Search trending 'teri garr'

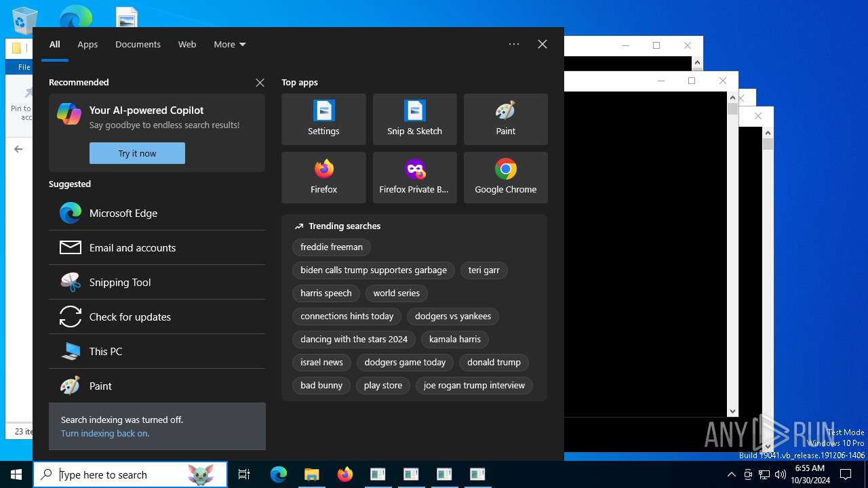click(484, 270)
